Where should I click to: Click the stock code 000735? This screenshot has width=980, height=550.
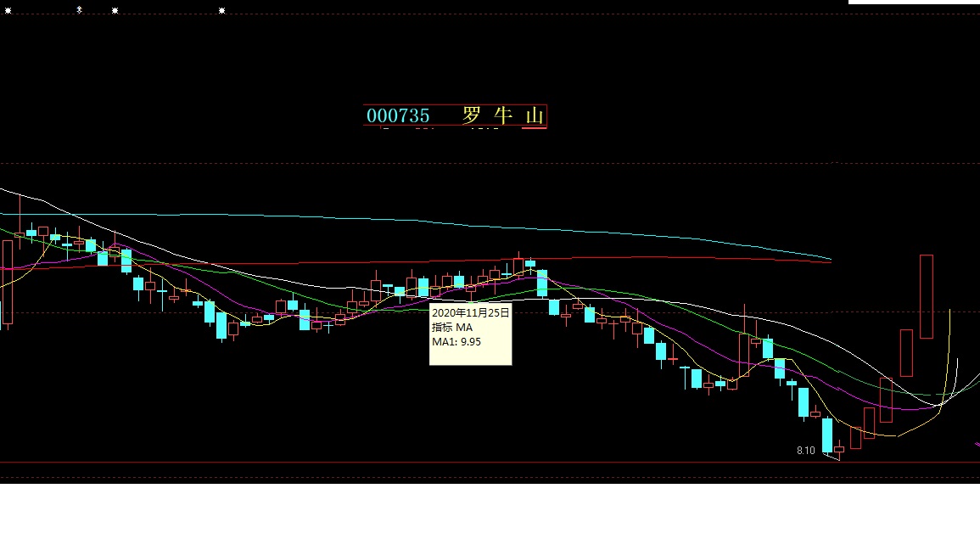tap(398, 115)
